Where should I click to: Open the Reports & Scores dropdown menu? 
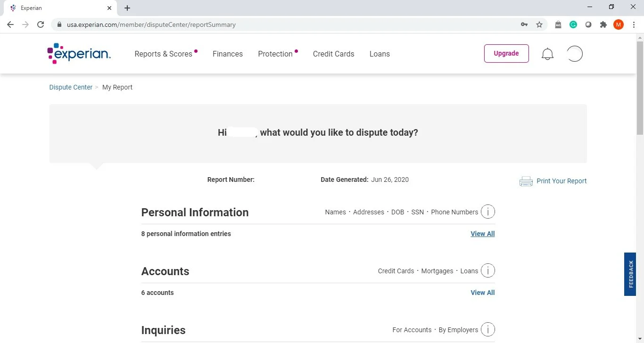point(163,54)
